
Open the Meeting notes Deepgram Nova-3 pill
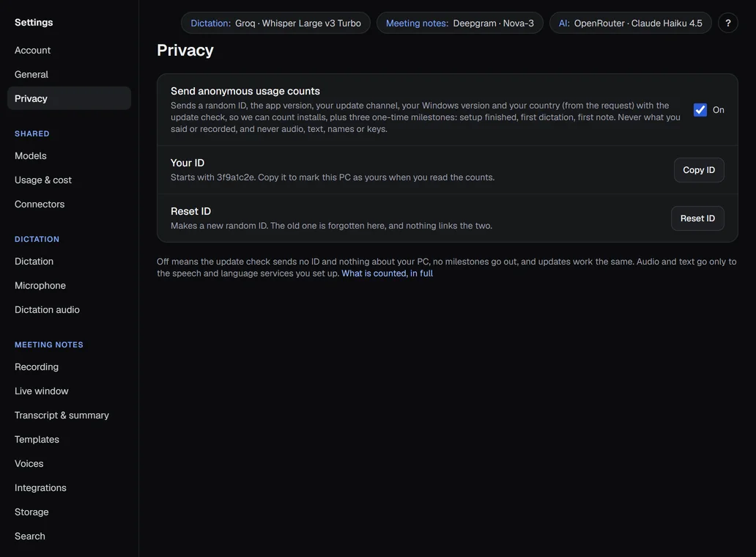pos(459,23)
